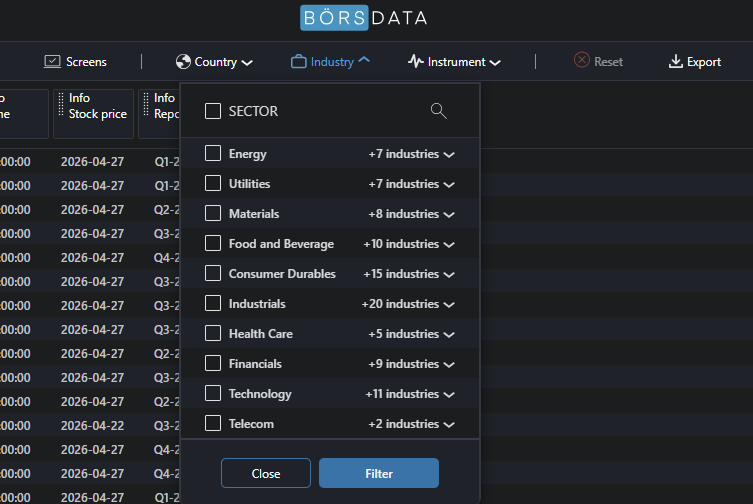Tick the Technology checkbox
Screen dimensions: 753x504
point(213,393)
